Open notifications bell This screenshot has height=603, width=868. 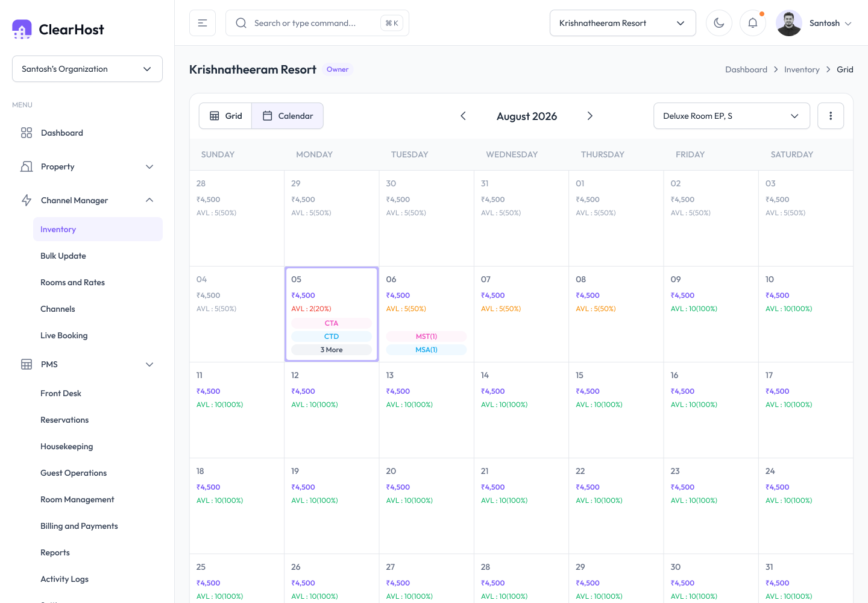(753, 23)
